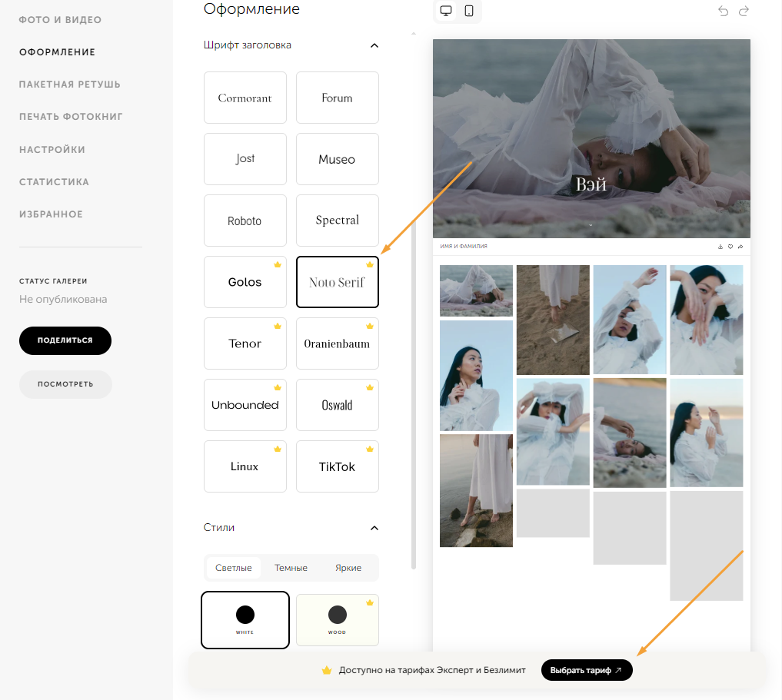This screenshot has height=700, width=782.
Task: Click the Выбрать тариф button
Action: 587,670
